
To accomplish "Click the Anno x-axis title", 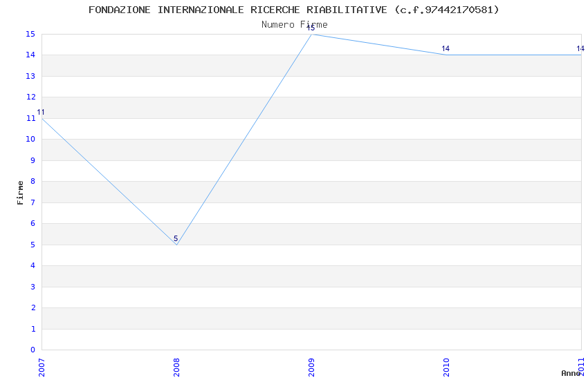I will point(571,373).
